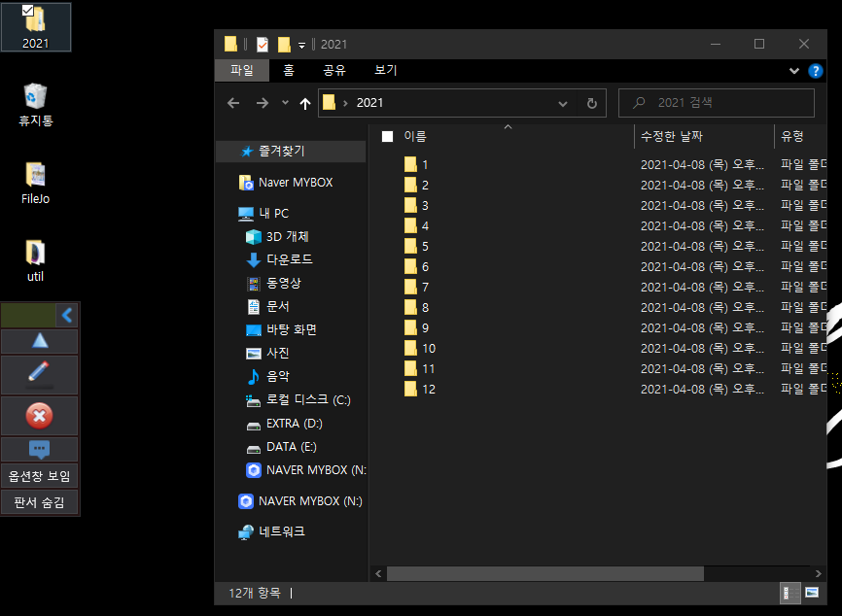Toggle the select-all checkbox beside 이름
Image resolution: width=842 pixels, height=616 pixels.
point(387,137)
